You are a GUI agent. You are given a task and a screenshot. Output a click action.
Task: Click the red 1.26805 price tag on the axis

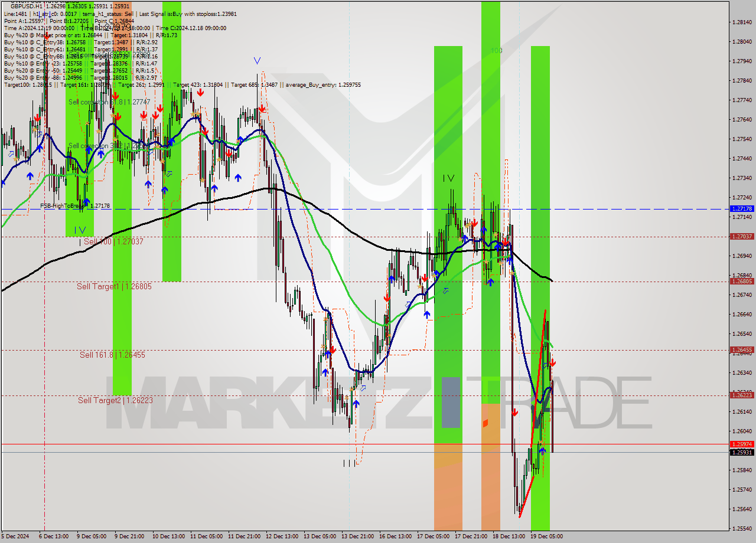(742, 282)
